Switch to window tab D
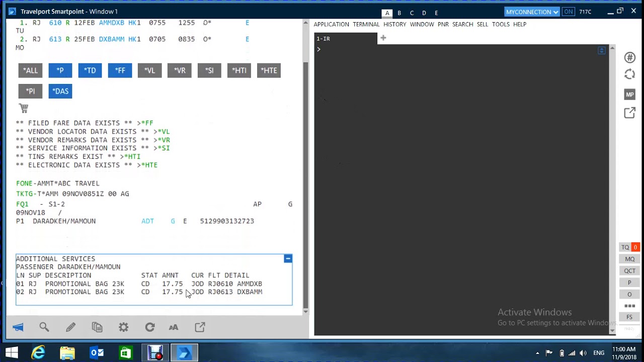Viewport: 644px width, 362px height. (x=424, y=13)
